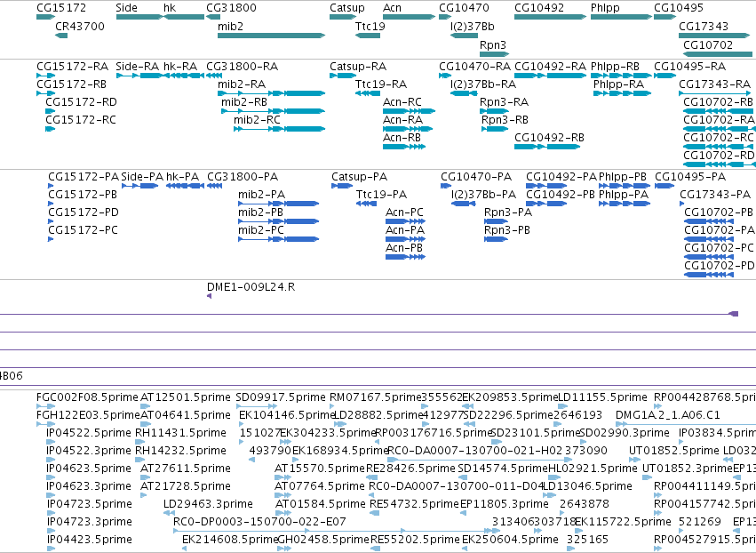The image size is (756, 553).
Task: Select the Side-RA transcript
Action: click(139, 76)
